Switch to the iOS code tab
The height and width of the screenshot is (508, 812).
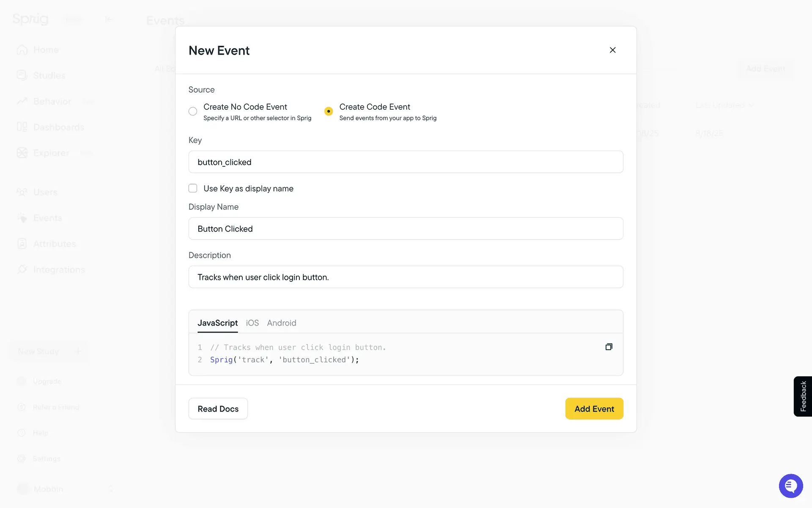pos(252,323)
